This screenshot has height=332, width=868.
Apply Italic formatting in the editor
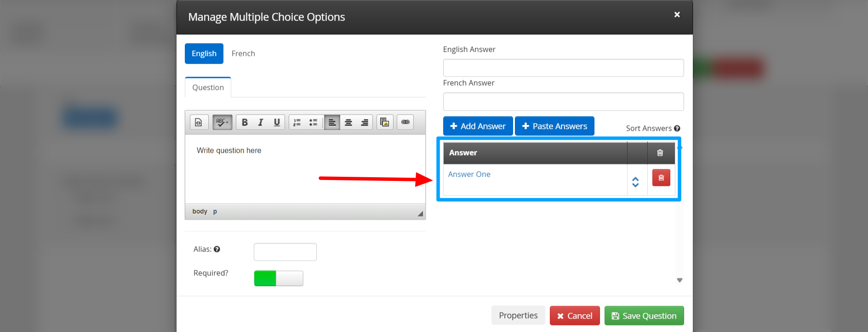coord(261,122)
